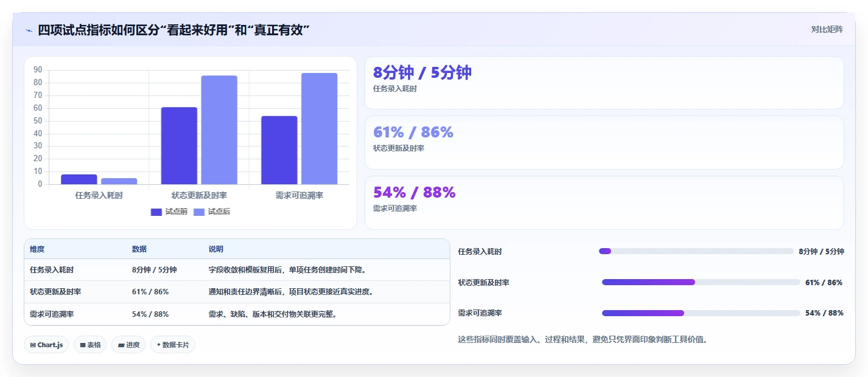Click the 试点前 bar for 状态更新及时率
The image size is (868, 377).
[179, 146]
